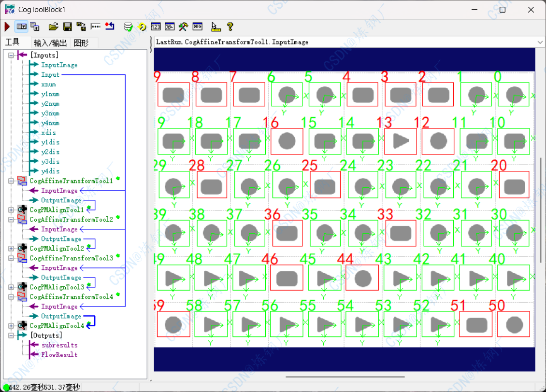The width and height of the screenshot is (546, 392).
Task: Click the reset icon with the blue arrow
Action: coord(110,27)
